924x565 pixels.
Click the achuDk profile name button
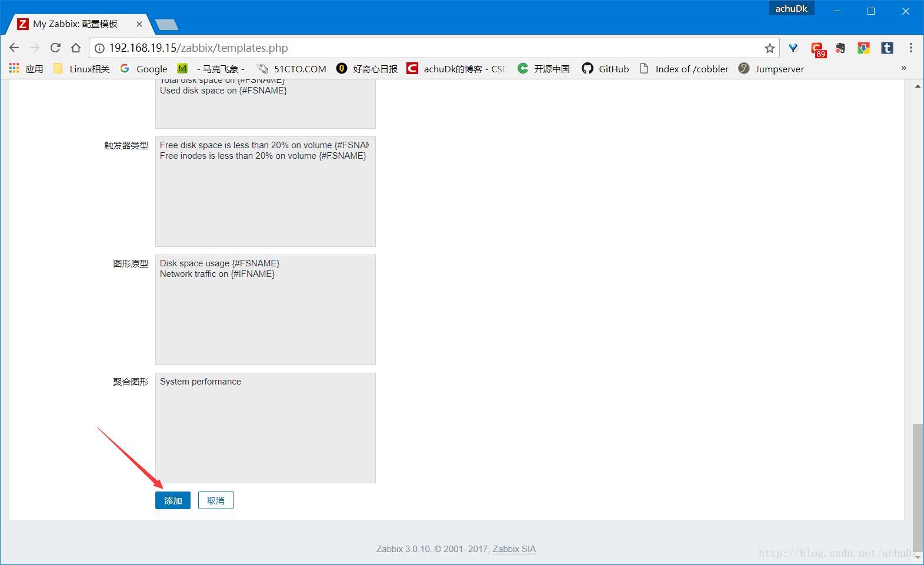[x=791, y=8]
